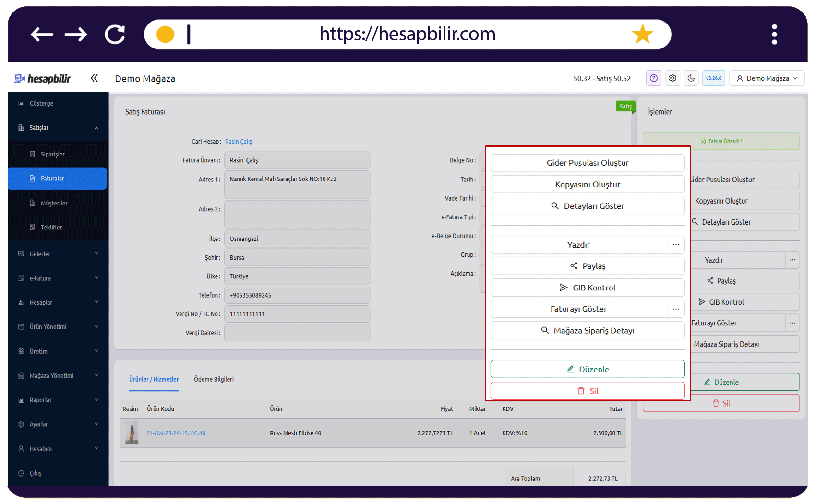The image size is (816, 504).
Task: Click the browser reload icon
Action: pos(115,35)
